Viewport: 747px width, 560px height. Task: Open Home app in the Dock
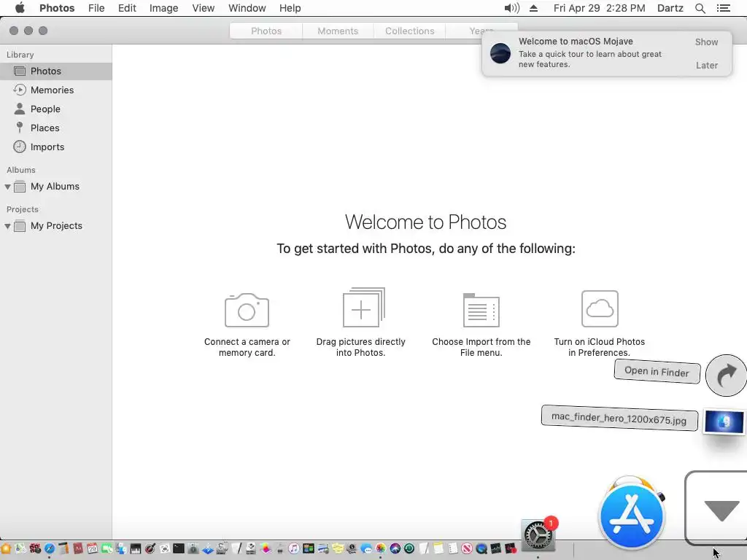6,548
